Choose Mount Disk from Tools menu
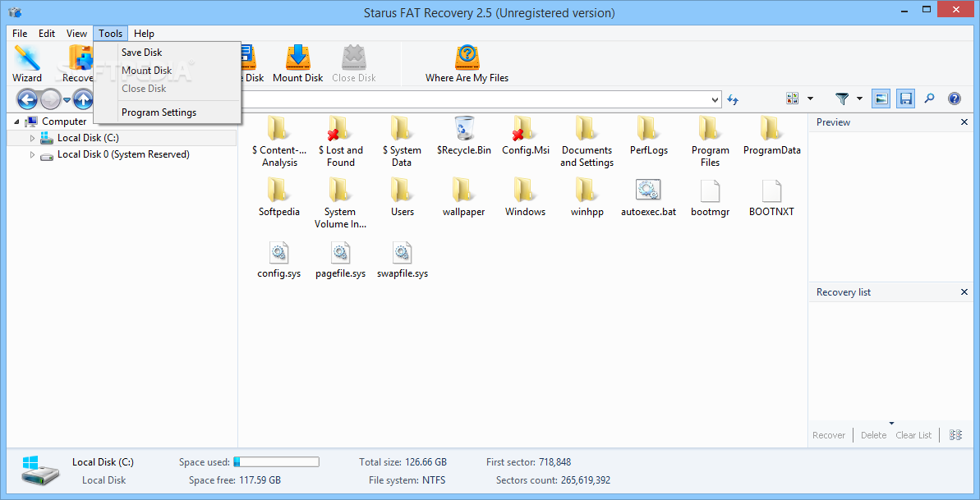980x500 pixels. pyautogui.click(x=167, y=71)
